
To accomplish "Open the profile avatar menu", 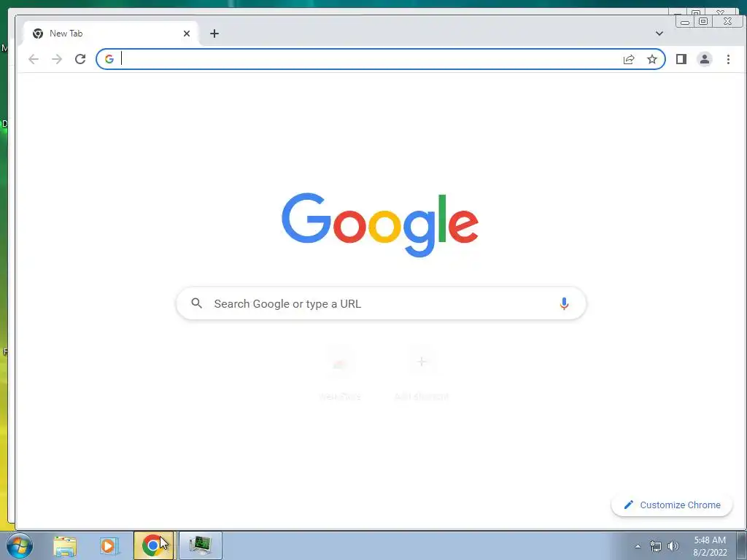I will [x=705, y=59].
